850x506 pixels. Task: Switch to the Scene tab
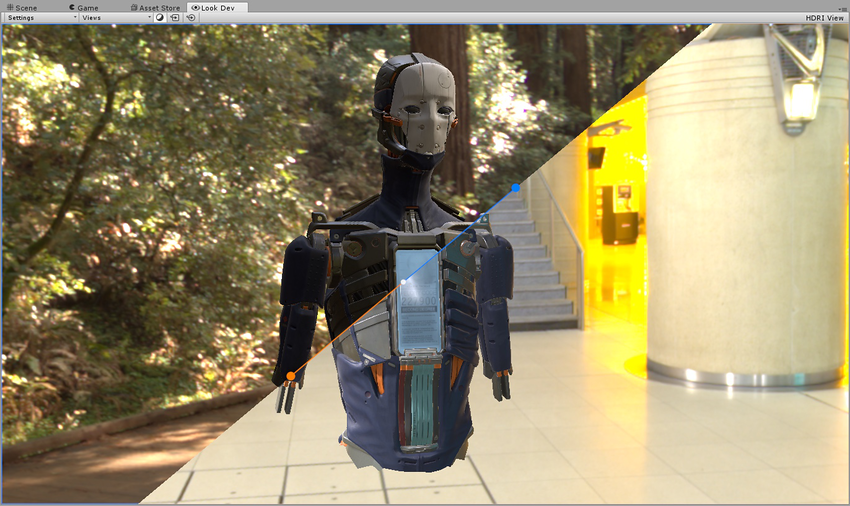click(x=21, y=7)
